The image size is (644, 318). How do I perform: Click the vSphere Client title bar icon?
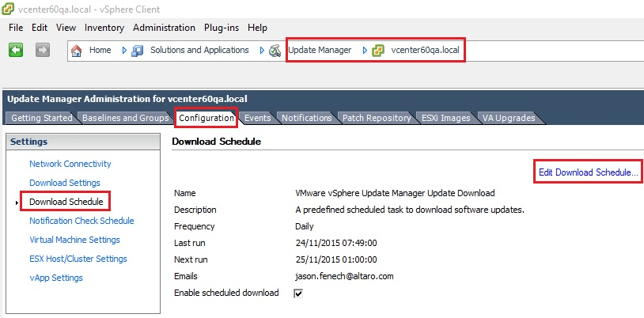(8, 8)
